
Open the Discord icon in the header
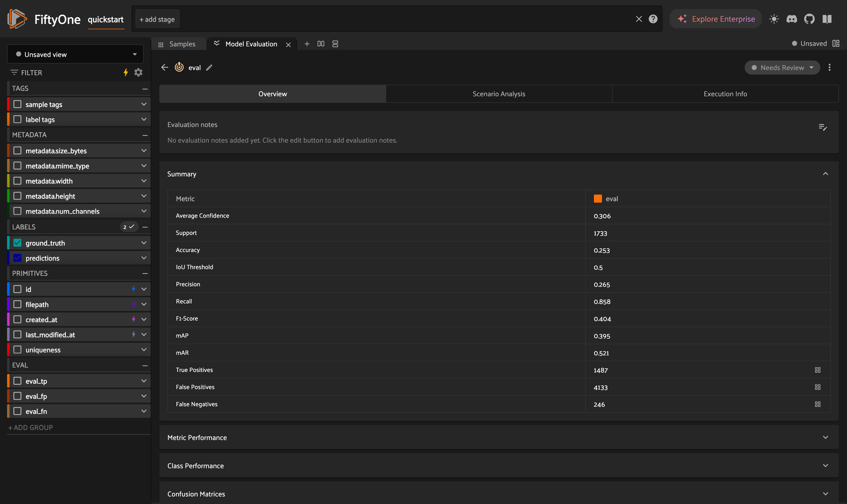pyautogui.click(x=792, y=19)
